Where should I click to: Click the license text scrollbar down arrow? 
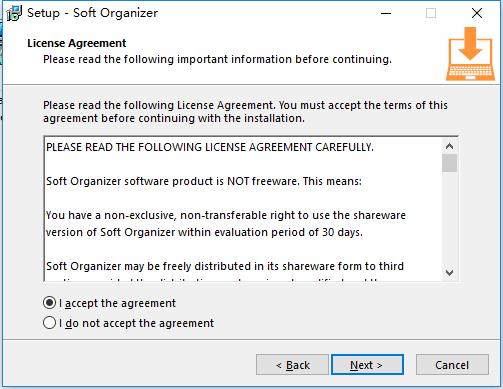pos(449,273)
